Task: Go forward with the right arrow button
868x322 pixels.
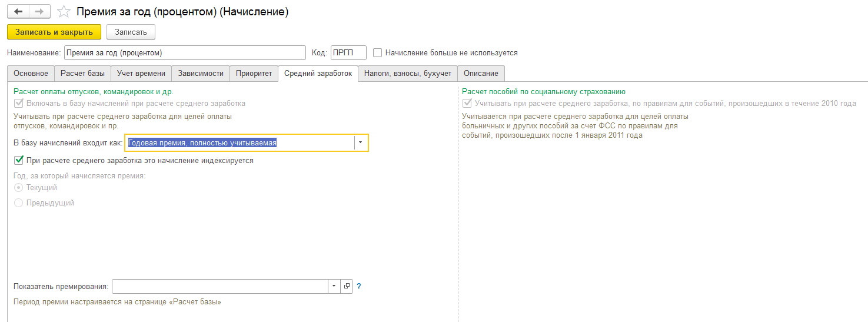Action: [x=39, y=11]
